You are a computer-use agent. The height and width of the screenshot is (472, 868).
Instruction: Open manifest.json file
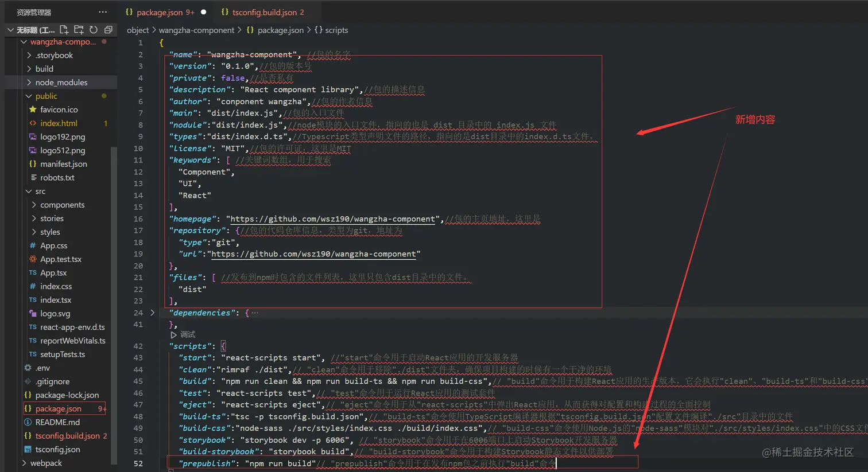point(64,164)
